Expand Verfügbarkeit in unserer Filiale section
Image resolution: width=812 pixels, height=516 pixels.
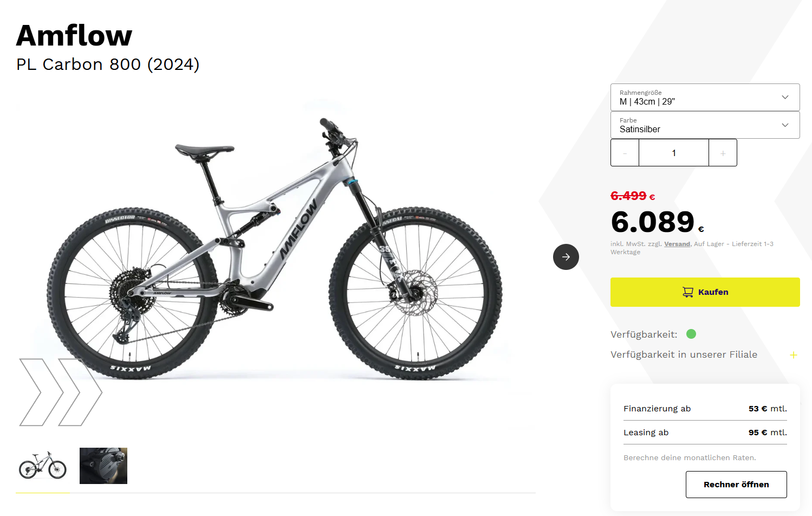[684, 354]
